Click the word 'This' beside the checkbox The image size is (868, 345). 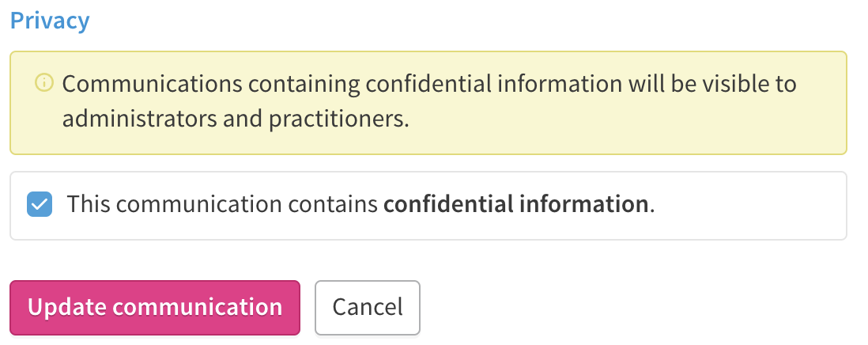click(x=89, y=205)
